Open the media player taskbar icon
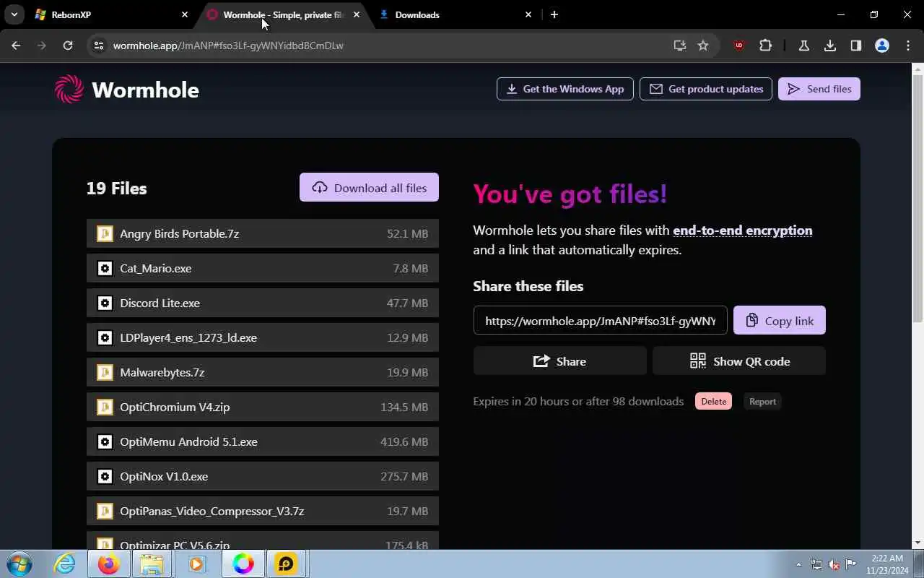924x578 pixels. coord(197,564)
